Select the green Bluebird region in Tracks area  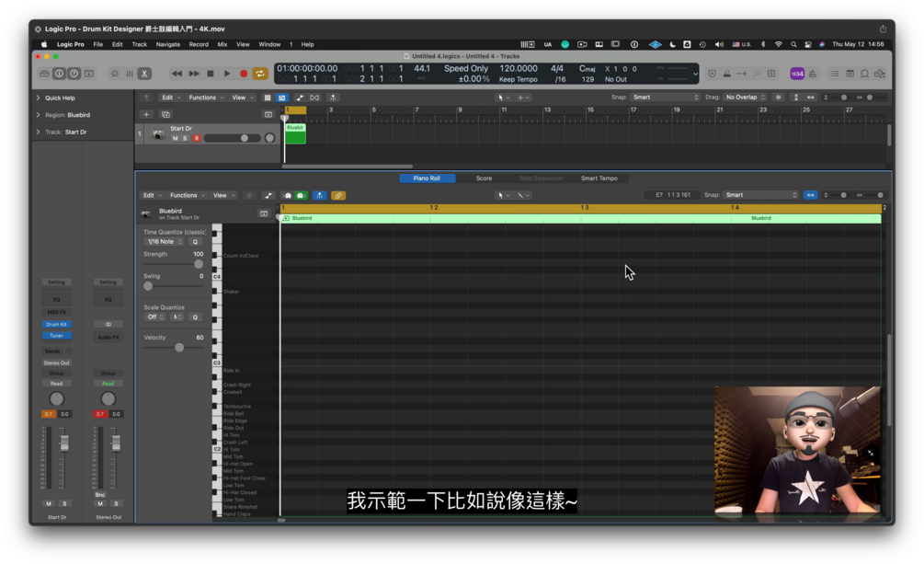(295, 134)
